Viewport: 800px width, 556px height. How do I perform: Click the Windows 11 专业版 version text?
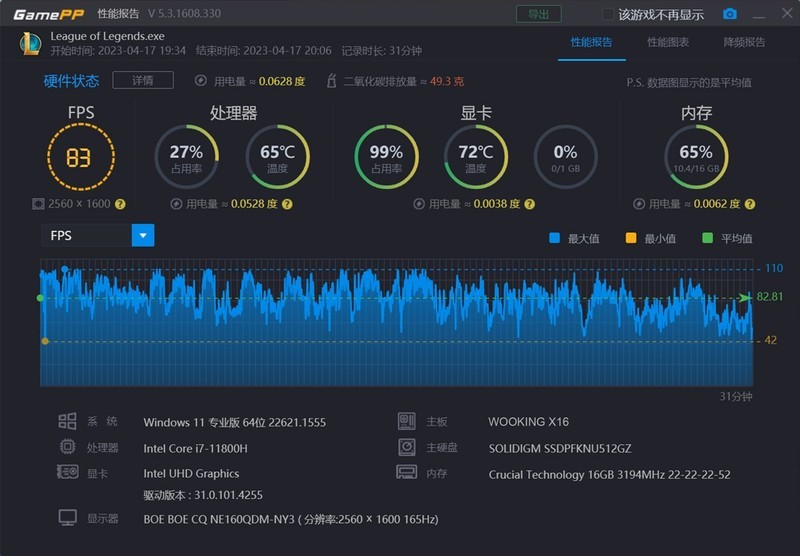235,422
